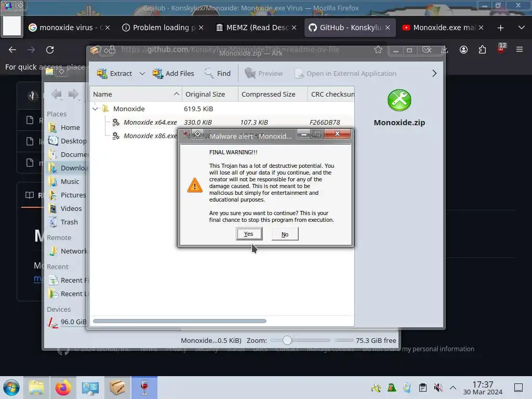Open Home in the Places sidebar

pos(65,128)
